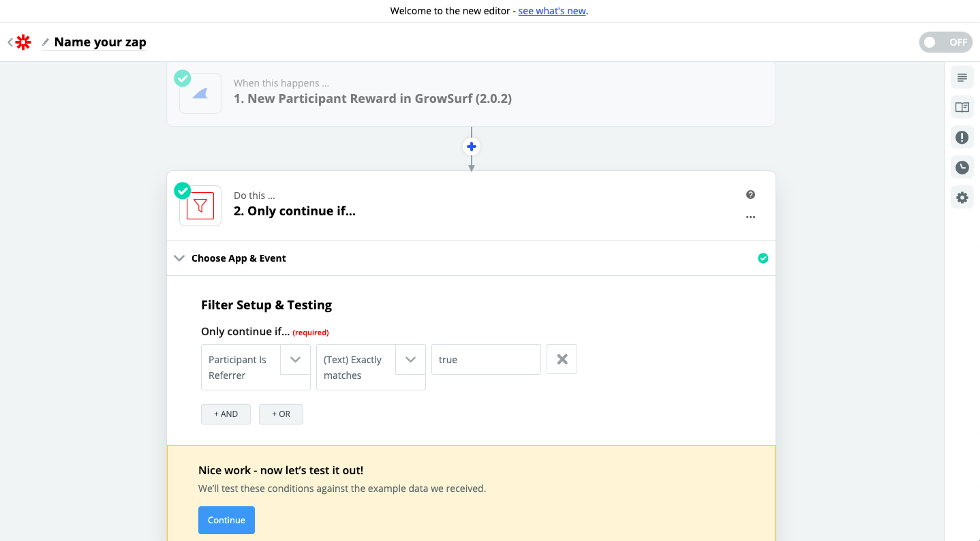Screen dimensions: 980x541
Task: Click the pencil icon to rename the zap
Action: point(46,42)
